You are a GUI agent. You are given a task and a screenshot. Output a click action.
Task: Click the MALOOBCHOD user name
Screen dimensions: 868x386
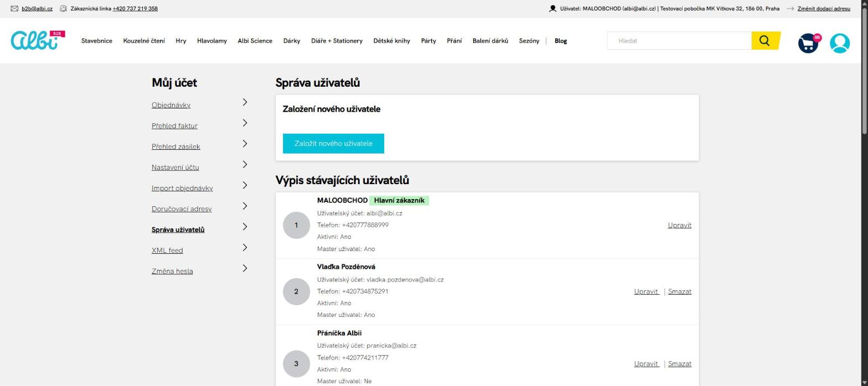[x=342, y=200]
